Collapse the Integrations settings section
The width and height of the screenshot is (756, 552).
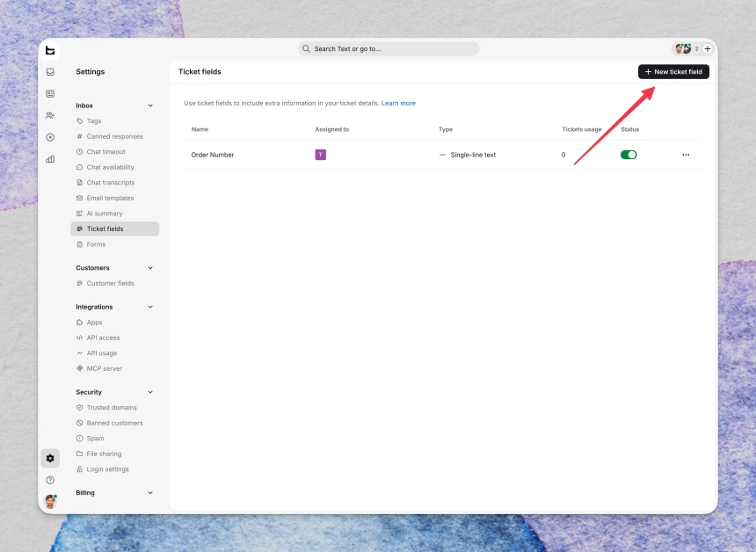[x=150, y=307]
